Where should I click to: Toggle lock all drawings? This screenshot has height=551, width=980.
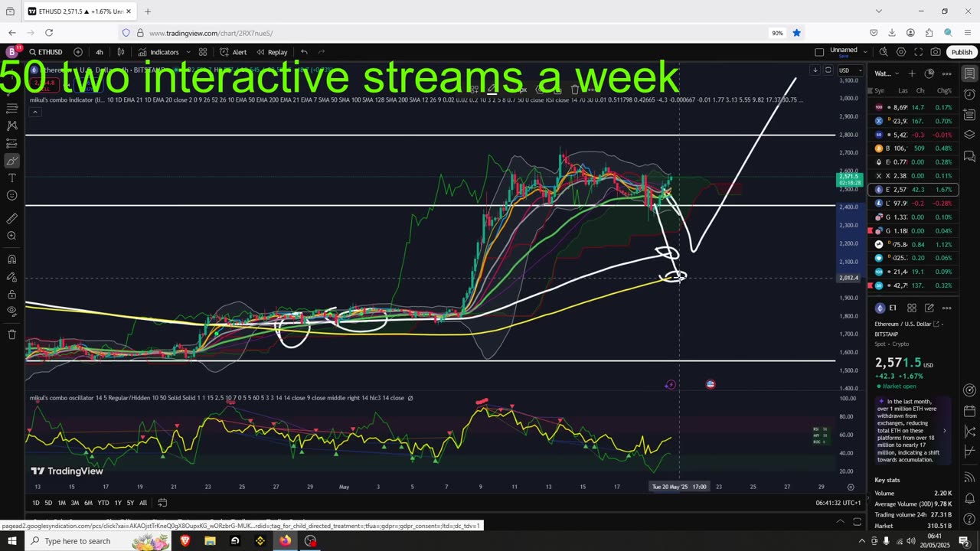point(11,294)
